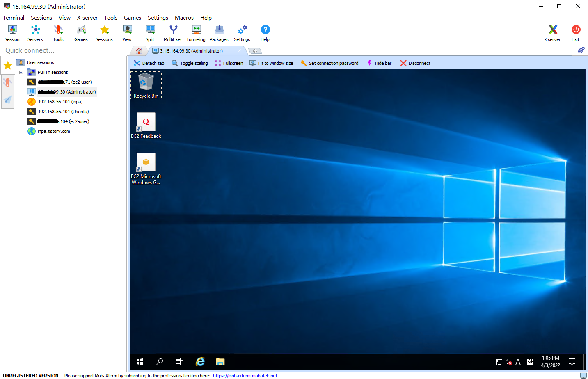Hide the RDP bar
The height and width of the screenshot is (379, 588).
379,63
